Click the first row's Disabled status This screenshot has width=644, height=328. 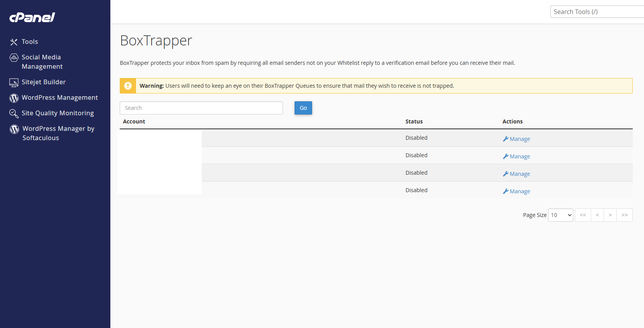click(416, 138)
